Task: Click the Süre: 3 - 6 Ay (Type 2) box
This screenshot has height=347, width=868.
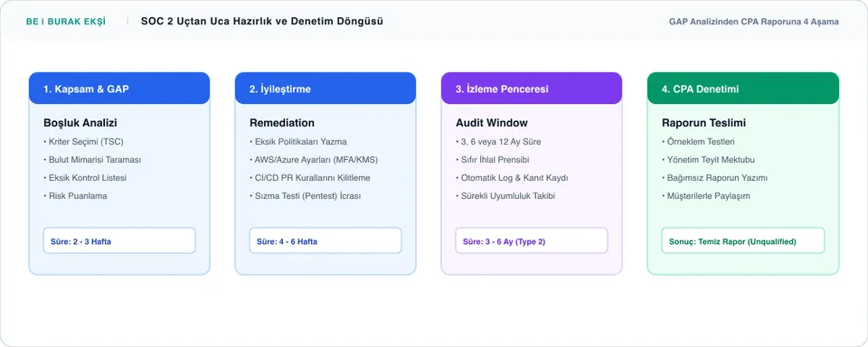Action: click(532, 240)
